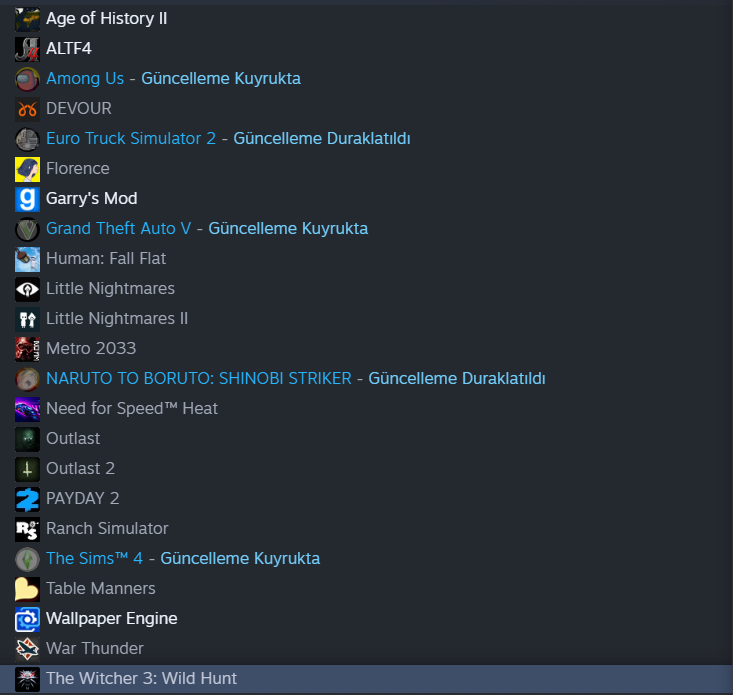Select Table Manners from list
The image size is (733, 695).
pyautogui.click(x=101, y=588)
